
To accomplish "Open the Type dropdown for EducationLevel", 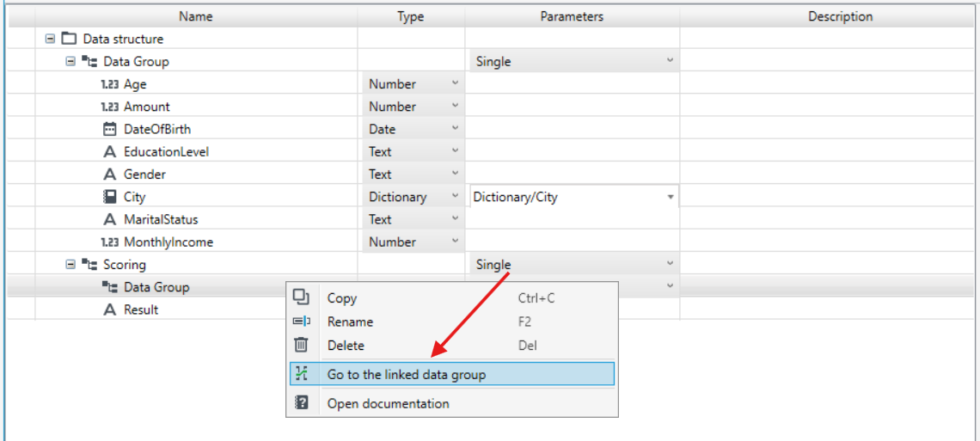I will 413,152.
